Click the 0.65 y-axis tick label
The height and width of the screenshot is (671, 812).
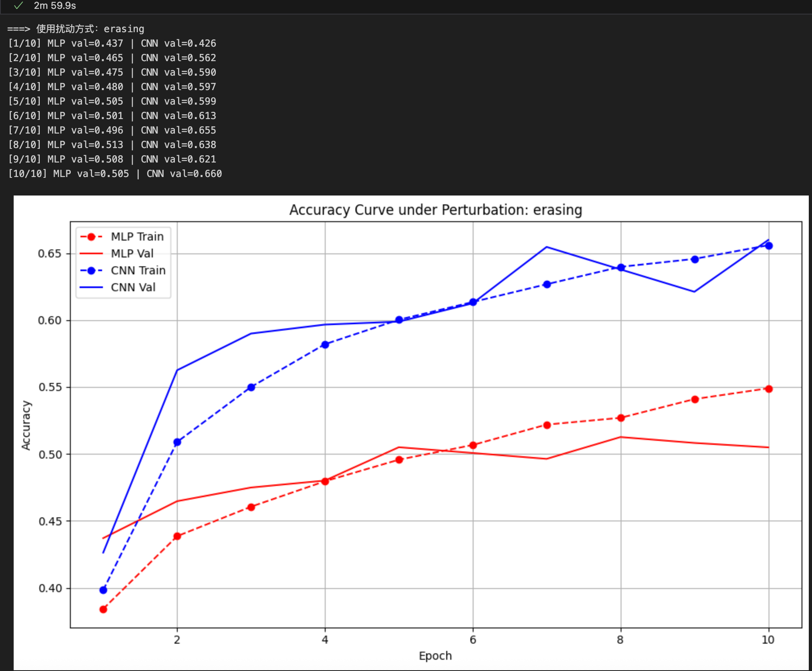(49, 254)
